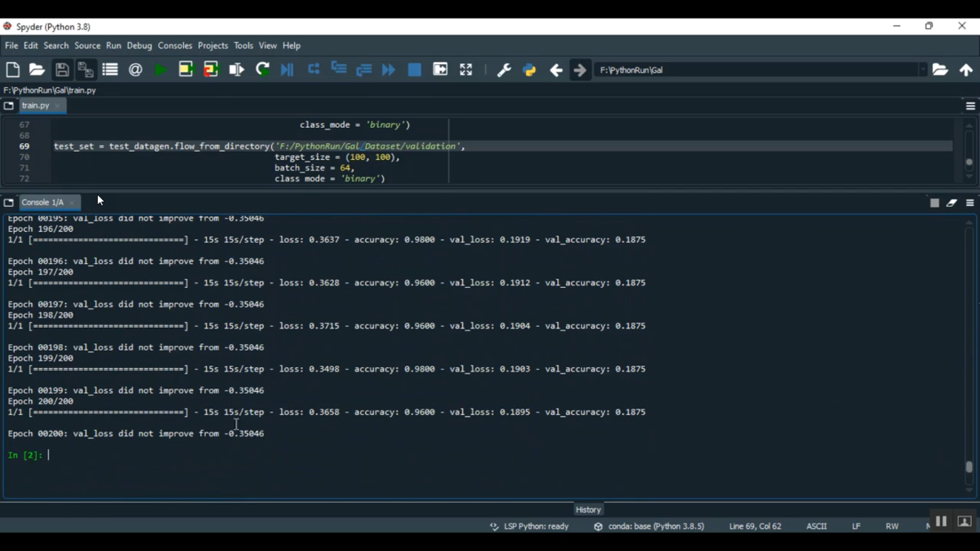This screenshot has height=551, width=980.
Task: Pause the video playback overlay button
Action: (941, 521)
